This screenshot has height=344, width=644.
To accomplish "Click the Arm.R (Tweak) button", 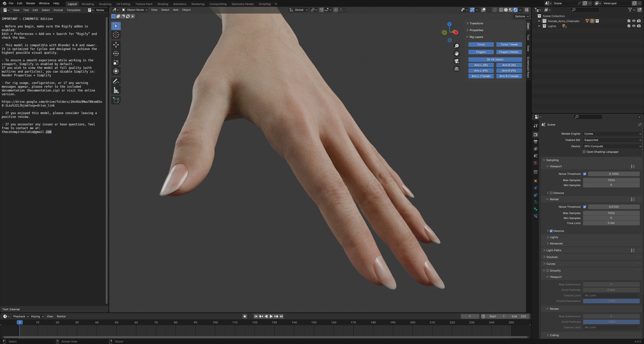I will [509, 76].
